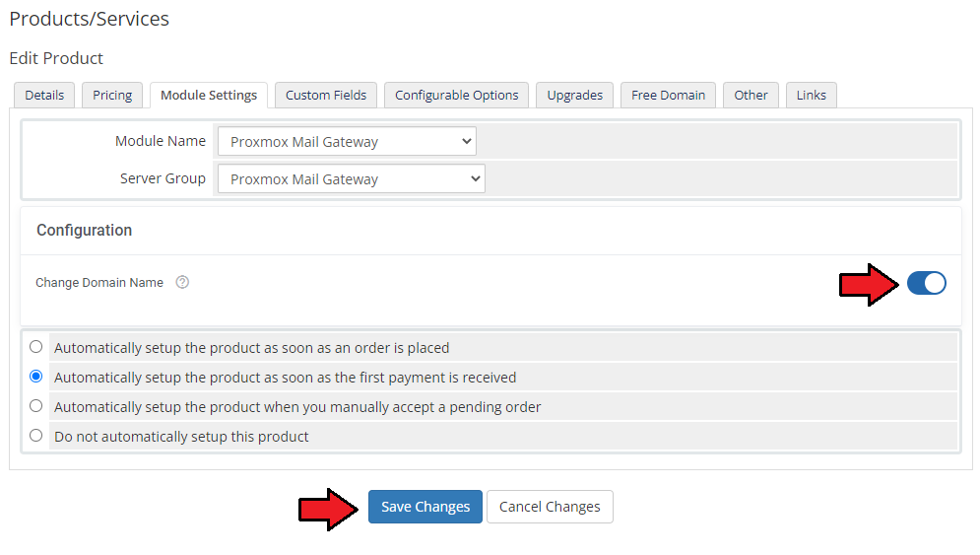Go to the Custom Fields tab
Viewport: 980px width, 555px height.
[x=326, y=95]
